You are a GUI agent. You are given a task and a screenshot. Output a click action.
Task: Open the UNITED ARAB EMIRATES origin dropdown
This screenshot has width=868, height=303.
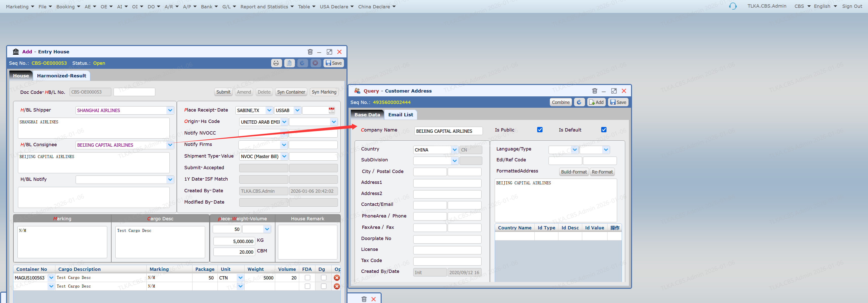[284, 122]
